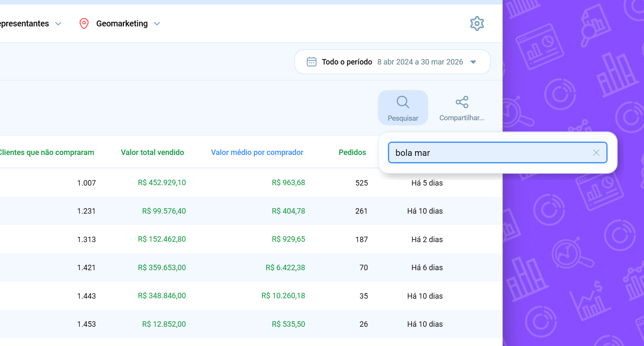Sort by Pedidos column header
This screenshot has height=346, width=644.
pyautogui.click(x=352, y=152)
